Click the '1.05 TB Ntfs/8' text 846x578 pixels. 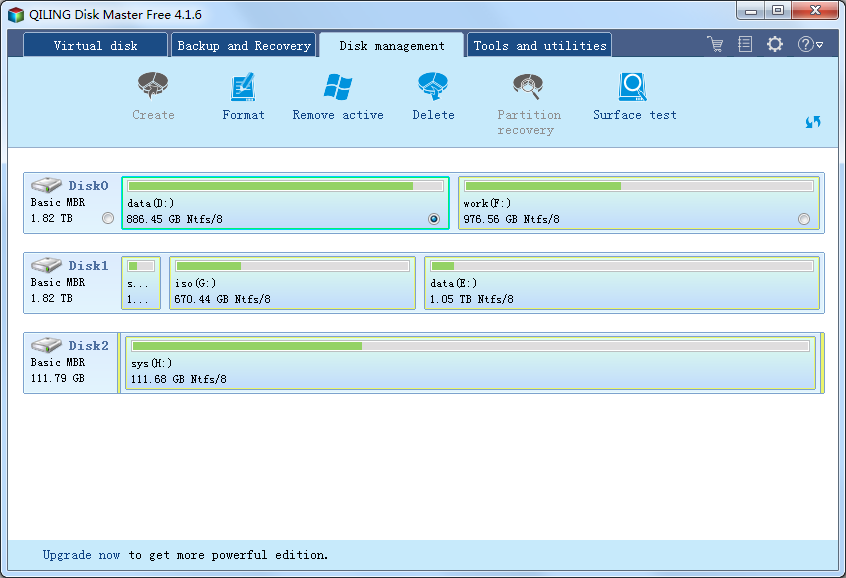point(472,298)
